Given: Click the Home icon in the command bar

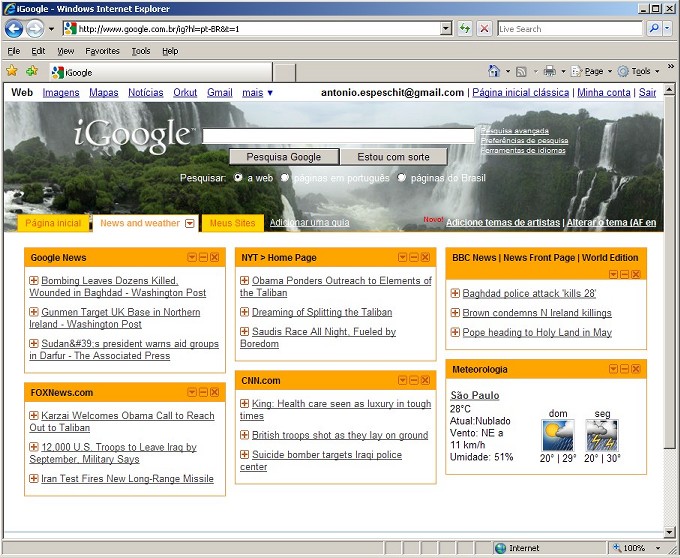Looking at the screenshot, I should 494,71.
